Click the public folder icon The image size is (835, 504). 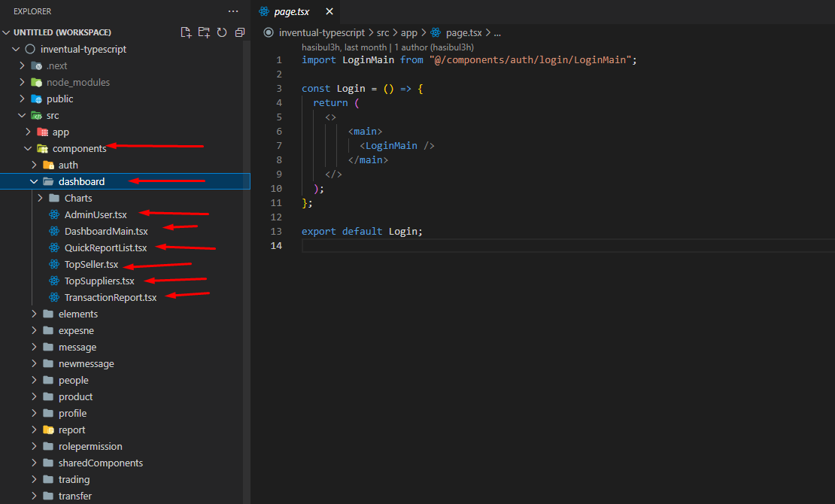click(37, 99)
